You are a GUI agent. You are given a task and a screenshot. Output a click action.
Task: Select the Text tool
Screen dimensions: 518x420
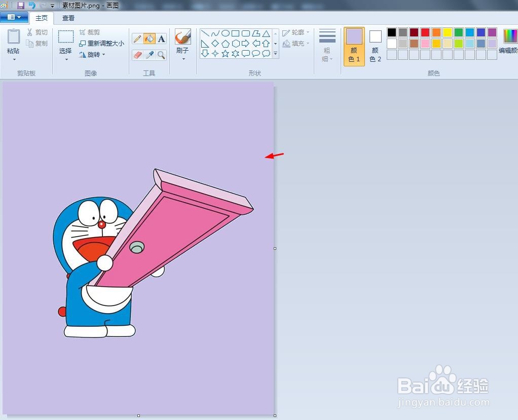(x=161, y=39)
